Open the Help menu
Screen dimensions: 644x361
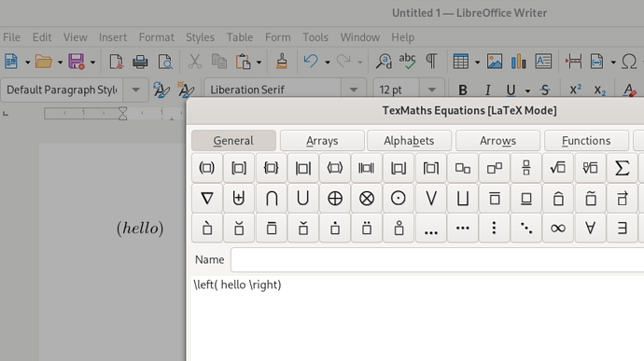[402, 37]
